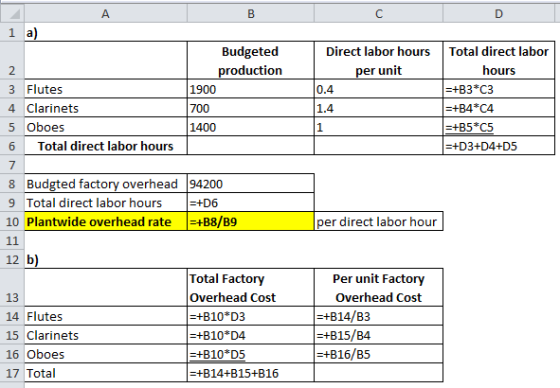This screenshot has height=388, width=560.
Task: Click formula cell =+B15/B4
Action: click(379, 335)
